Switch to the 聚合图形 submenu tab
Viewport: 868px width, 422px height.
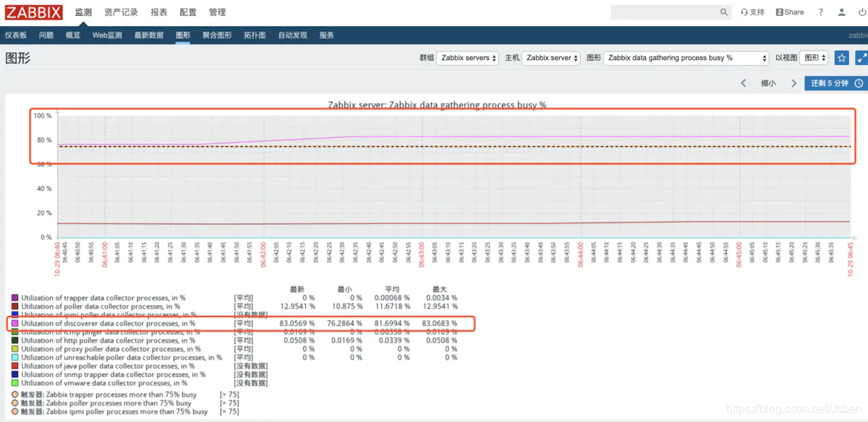tap(217, 35)
